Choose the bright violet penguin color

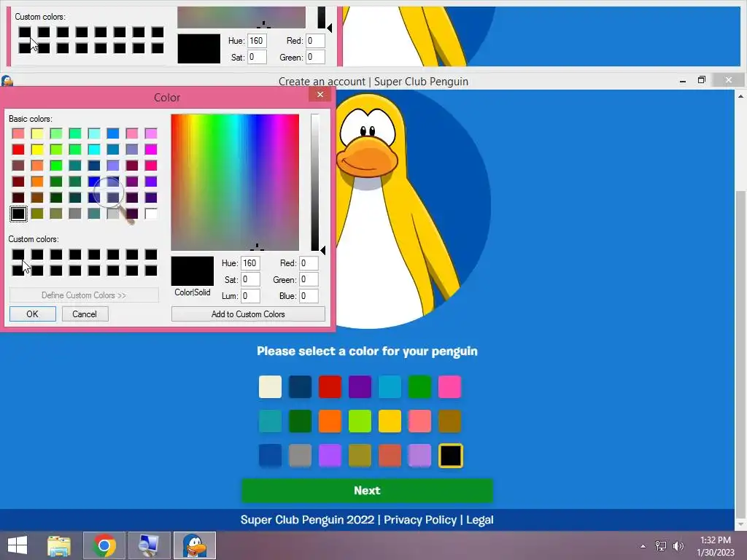(330, 456)
